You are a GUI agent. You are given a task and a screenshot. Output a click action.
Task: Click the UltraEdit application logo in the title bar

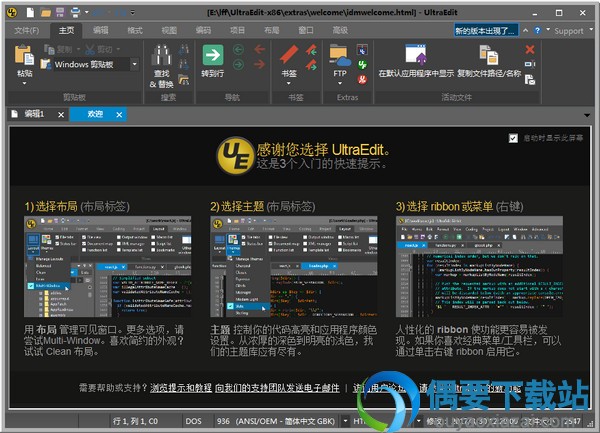tap(12, 13)
